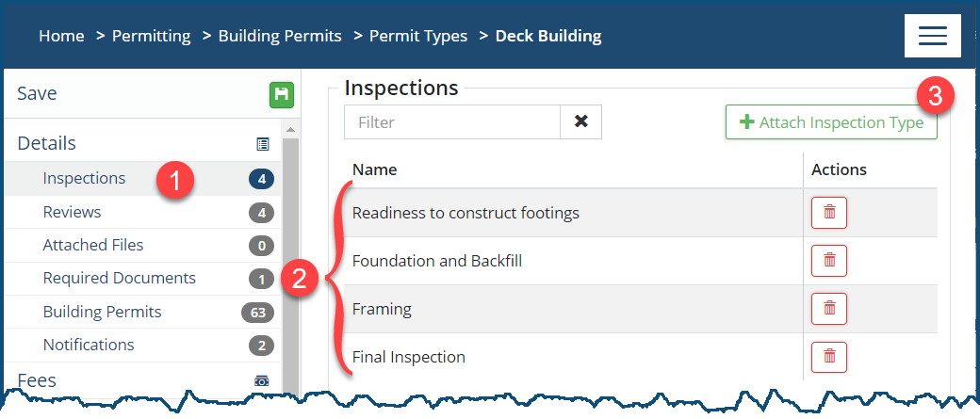
Task: Delete the Readiness to construct footings inspection
Action: 829,213
